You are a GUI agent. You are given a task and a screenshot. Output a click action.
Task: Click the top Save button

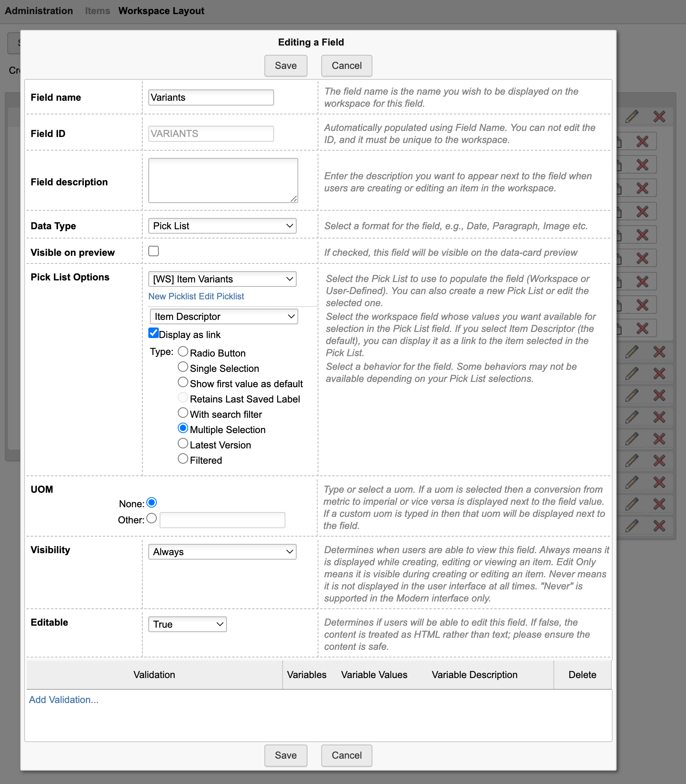pyautogui.click(x=286, y=66)
